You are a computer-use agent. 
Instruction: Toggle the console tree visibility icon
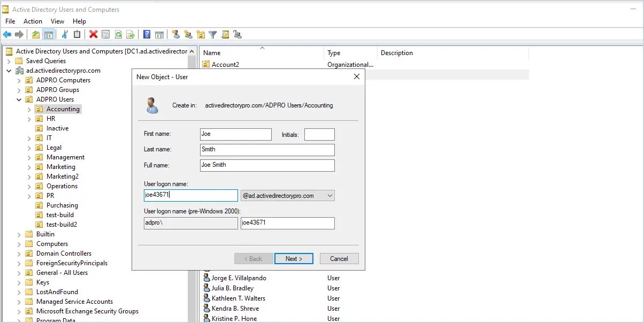point(48,34)
